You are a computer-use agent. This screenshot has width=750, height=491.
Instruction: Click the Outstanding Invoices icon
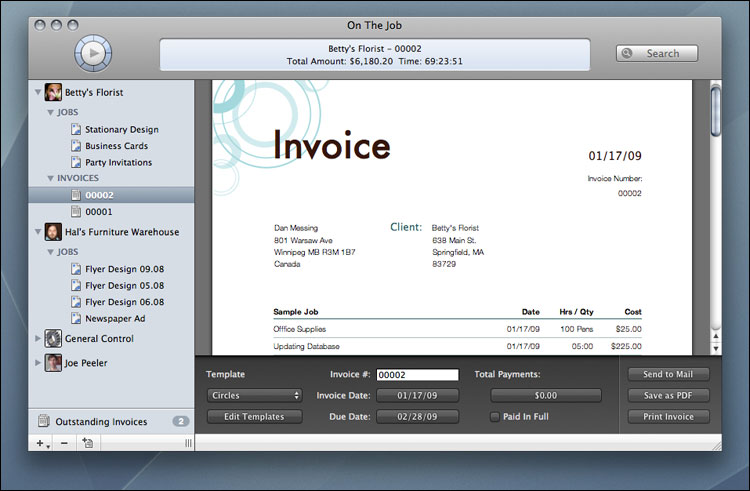point(44,422)
